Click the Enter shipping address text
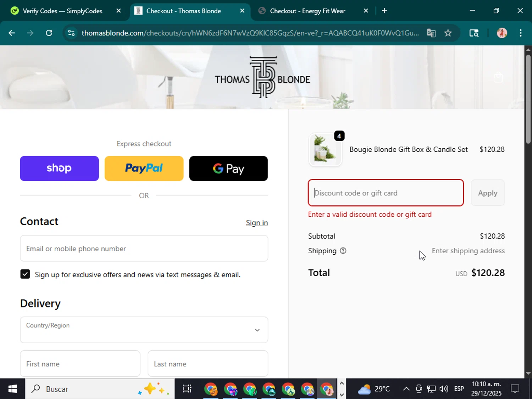The image size is (532, 399). (x=468, y=251)
